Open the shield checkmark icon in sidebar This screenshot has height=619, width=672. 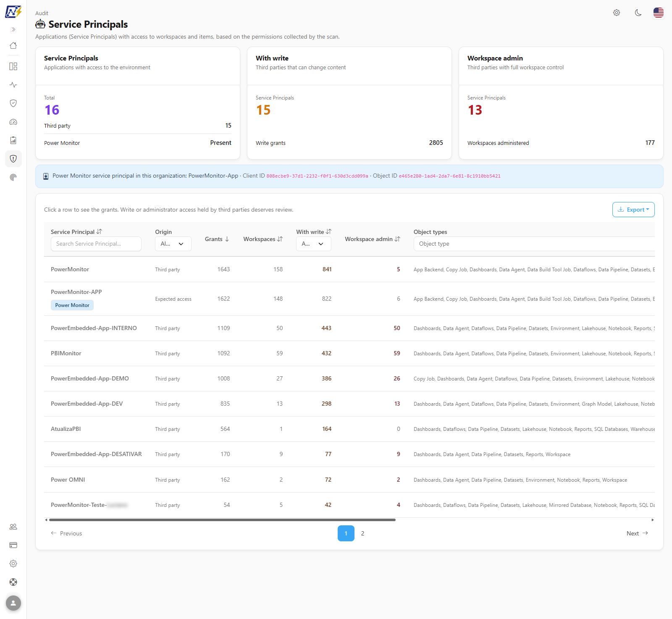click(13, 103)
